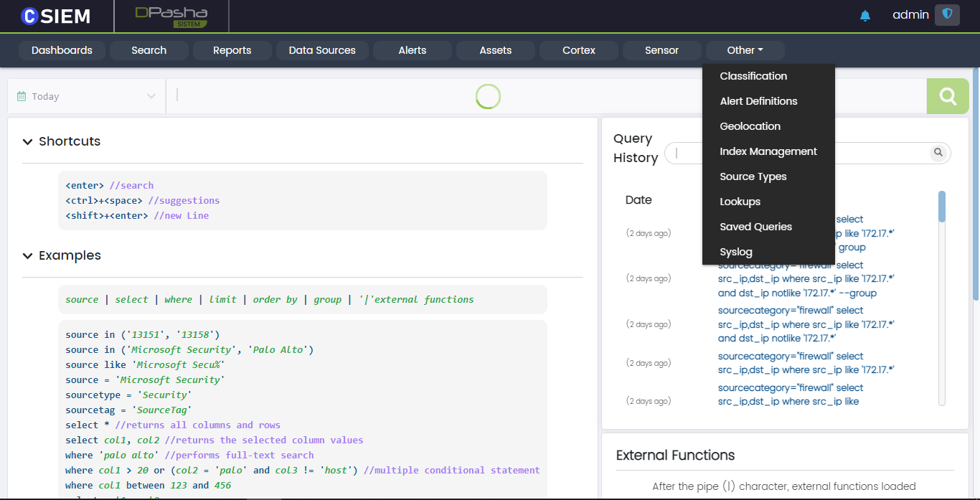Close the Other dropdown menu

click(x=745, y=50)
